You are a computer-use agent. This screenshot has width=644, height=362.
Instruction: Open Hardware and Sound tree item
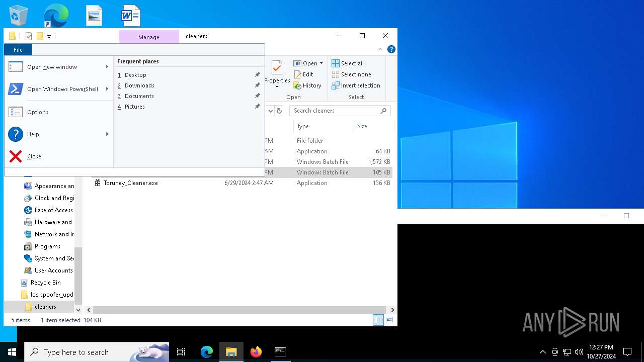(49, 222)
